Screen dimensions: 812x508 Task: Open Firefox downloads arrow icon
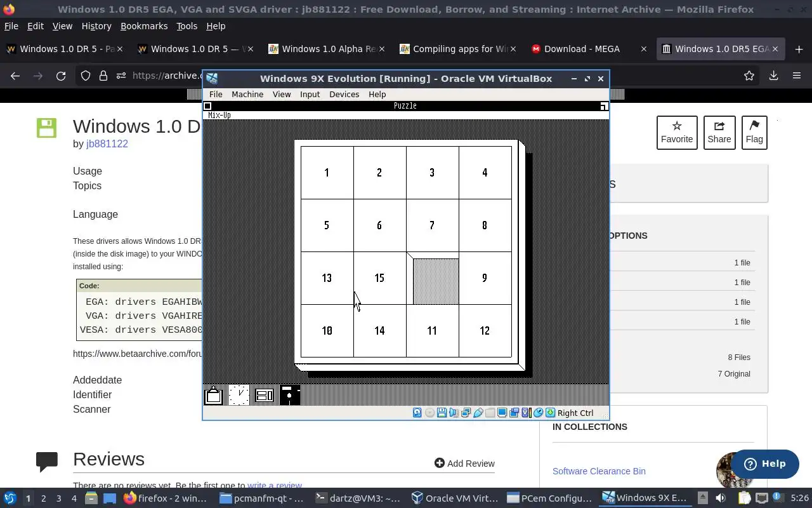coord(773,76)
